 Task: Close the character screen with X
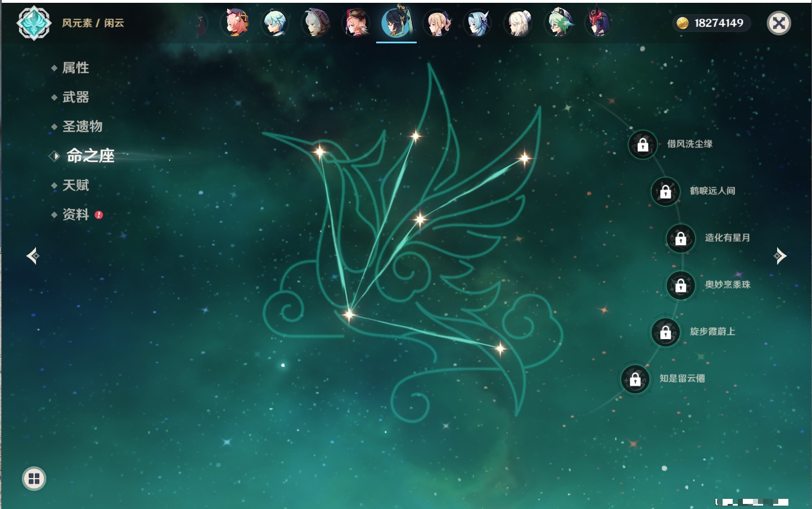click(779, 23)
